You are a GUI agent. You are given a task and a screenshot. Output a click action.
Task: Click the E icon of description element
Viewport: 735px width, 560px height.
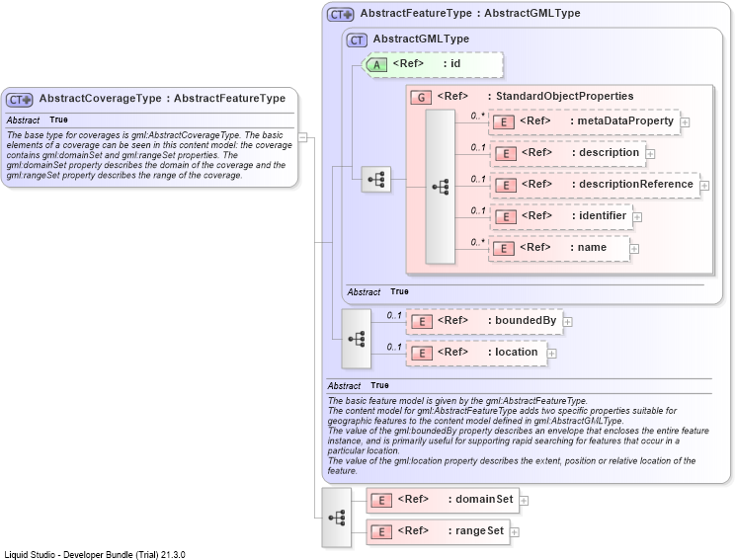[506, 154]
